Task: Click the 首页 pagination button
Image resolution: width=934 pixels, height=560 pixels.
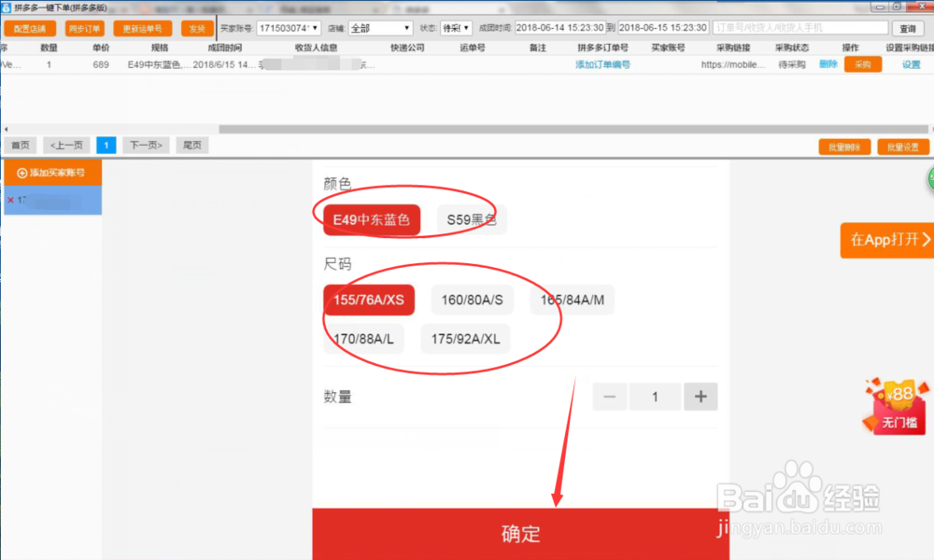Action: pos(21,146)
